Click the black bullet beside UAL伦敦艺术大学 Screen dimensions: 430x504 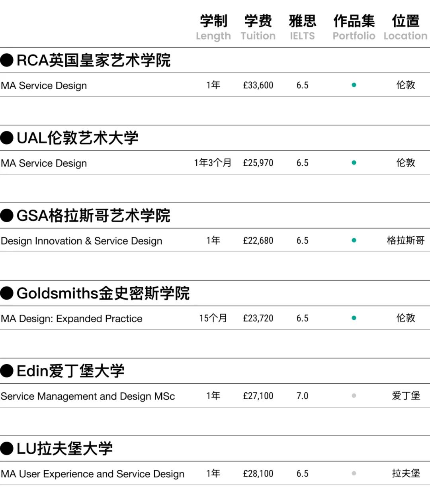pos(7,138)
